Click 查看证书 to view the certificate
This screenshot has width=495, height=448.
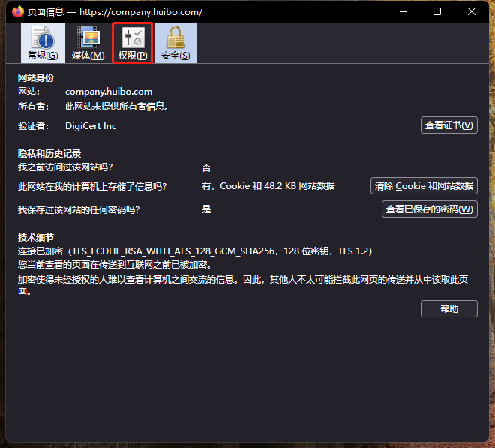point(448,125)
